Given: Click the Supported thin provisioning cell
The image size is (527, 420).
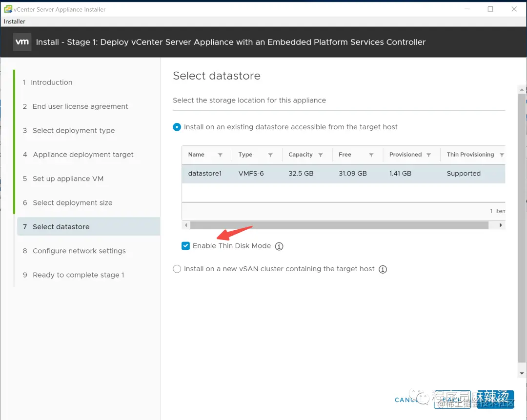Looking at the screenshot, I should (x=464, y=174).
